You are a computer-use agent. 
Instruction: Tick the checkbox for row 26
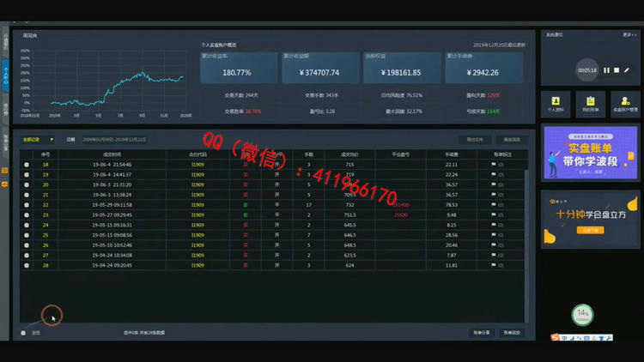click(x=27, y=245)
